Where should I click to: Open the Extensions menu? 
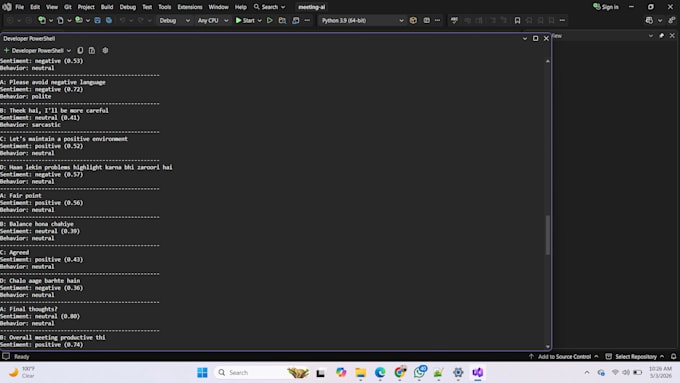pyautogui.click(x=190, y=7)
